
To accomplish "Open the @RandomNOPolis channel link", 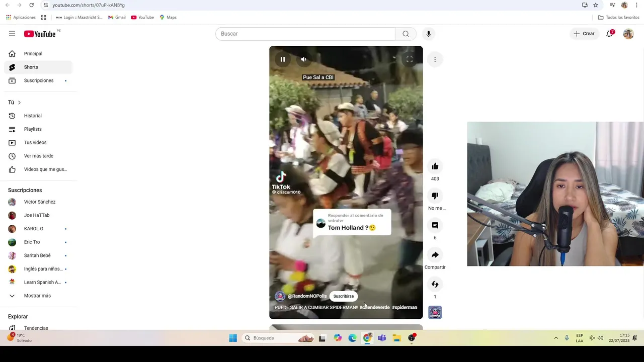I will 307,296.
